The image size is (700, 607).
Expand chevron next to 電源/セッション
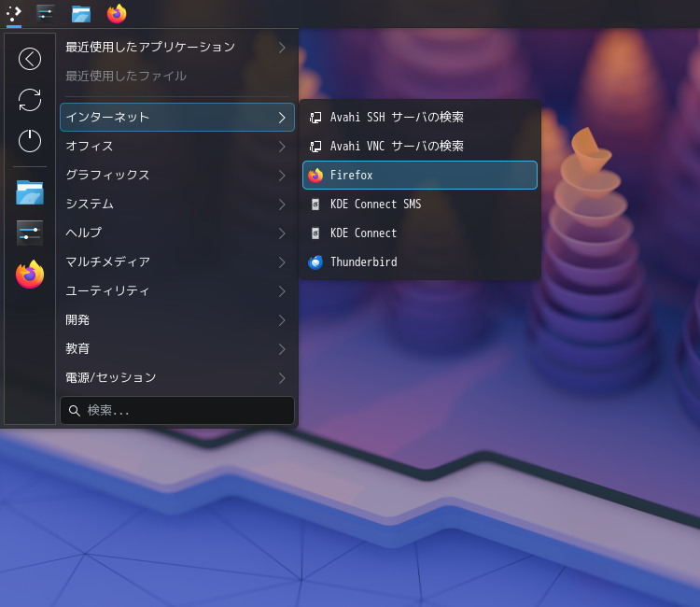(282, 378)
